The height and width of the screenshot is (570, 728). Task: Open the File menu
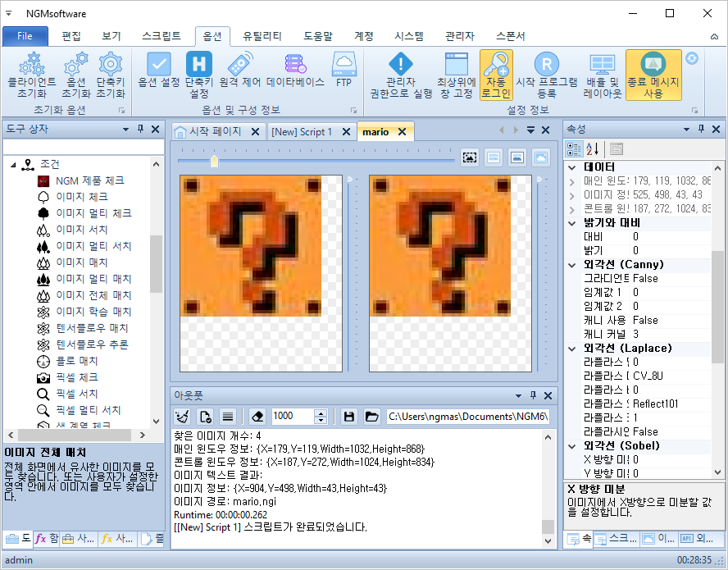coord(25,36)
